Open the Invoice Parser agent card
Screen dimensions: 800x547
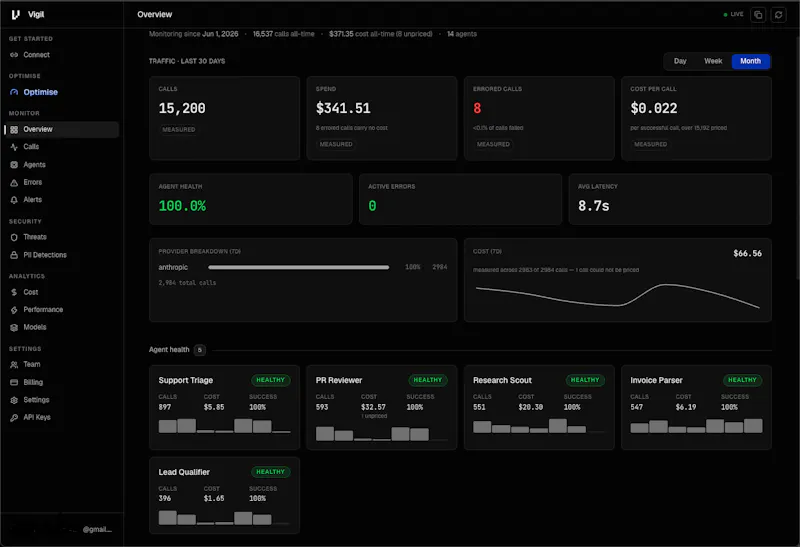696,407
